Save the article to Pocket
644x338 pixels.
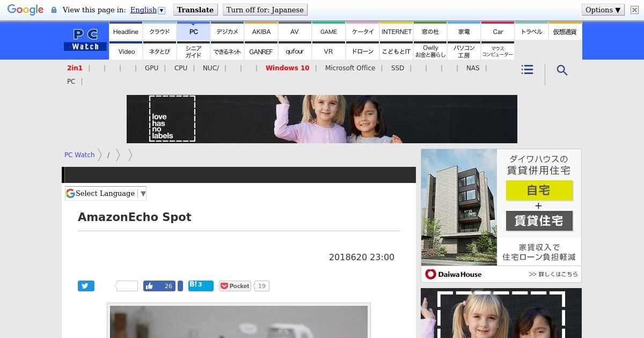tap(235, 286)
